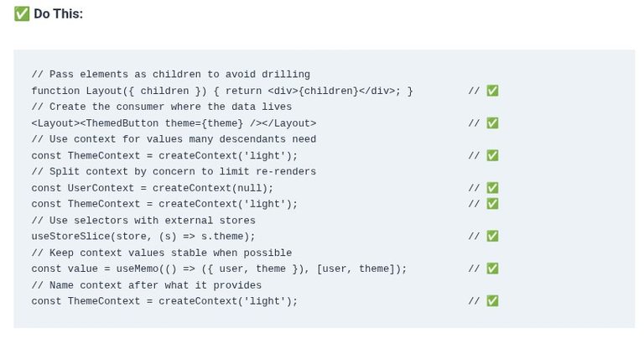Click the checkmark icon after the useMemo line

492,269
